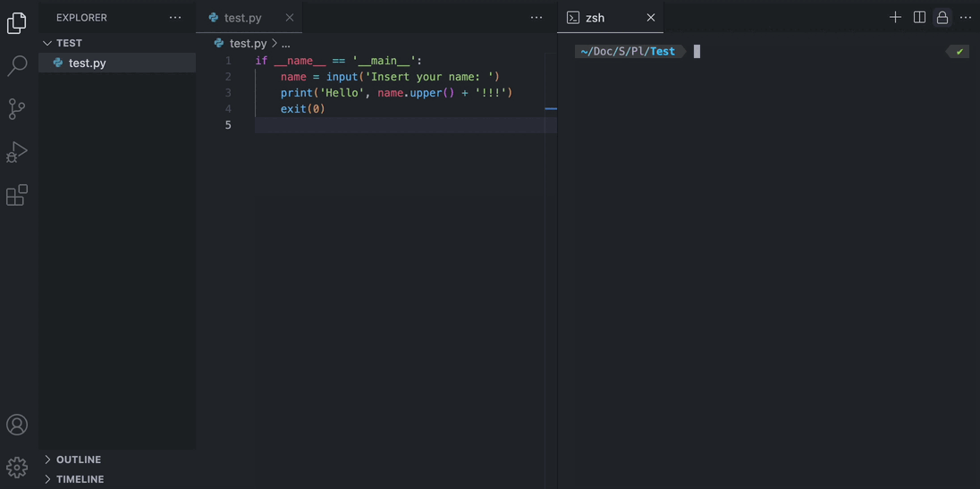The width and height of the screenshot is (980, 489).
Task: Split the terminal editor layout
Action: (x=919, y=18)
